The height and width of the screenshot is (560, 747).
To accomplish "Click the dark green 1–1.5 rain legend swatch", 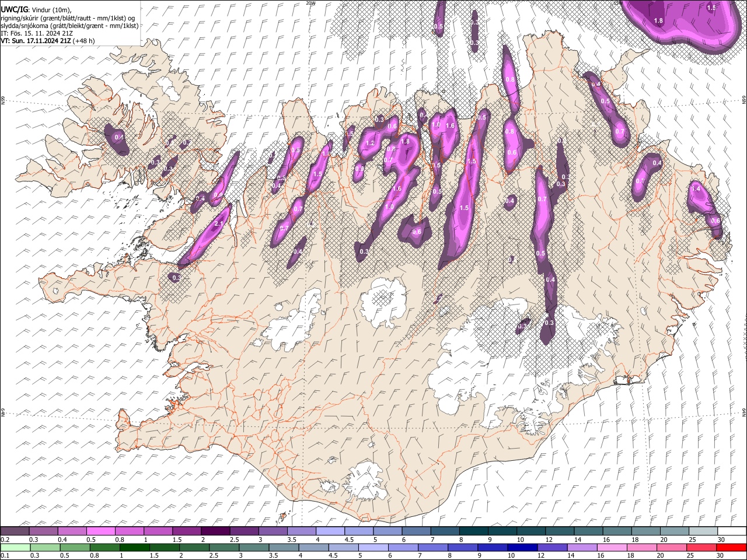I will (x=134, y=548).
